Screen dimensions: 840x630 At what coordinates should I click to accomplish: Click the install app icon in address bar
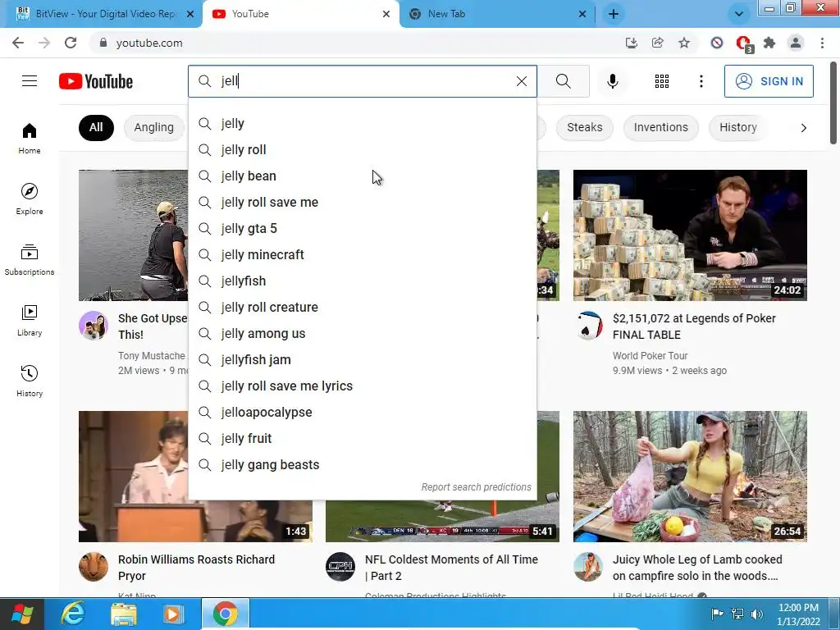(632, 43)
